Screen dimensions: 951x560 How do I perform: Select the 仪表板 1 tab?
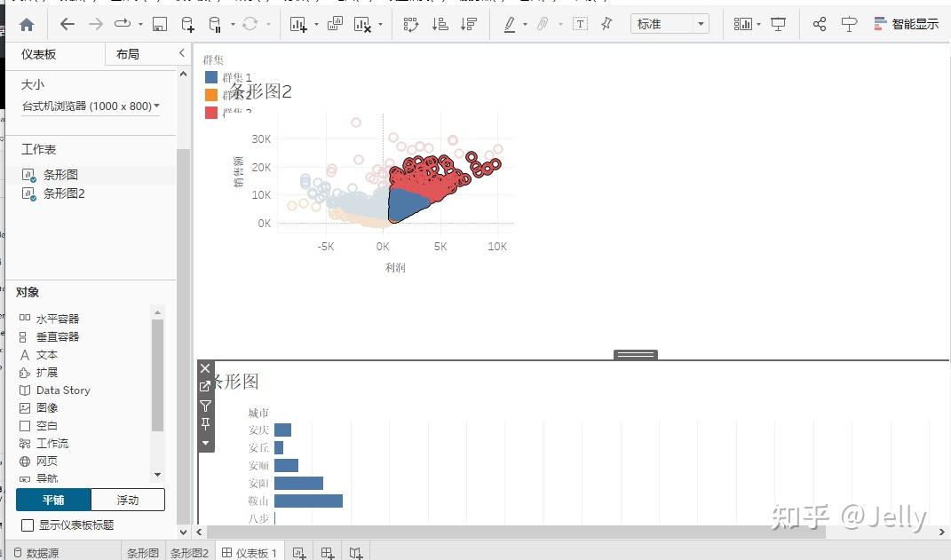point(250,553)
